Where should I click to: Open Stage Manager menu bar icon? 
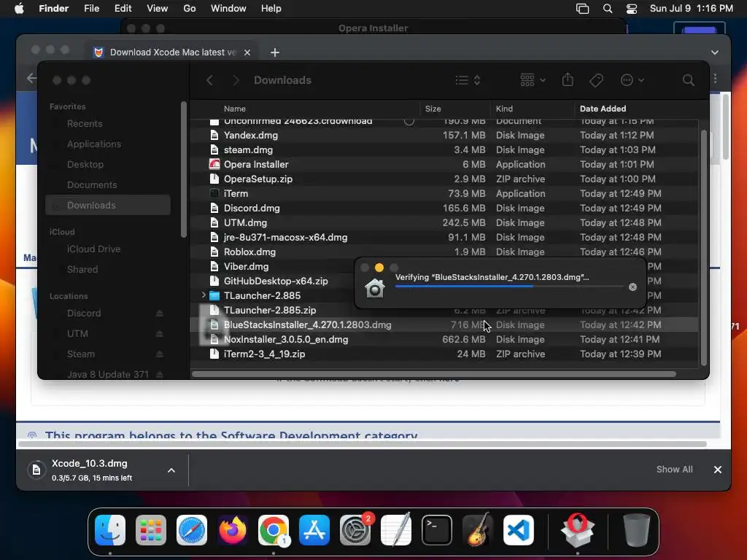coord(582,9)
